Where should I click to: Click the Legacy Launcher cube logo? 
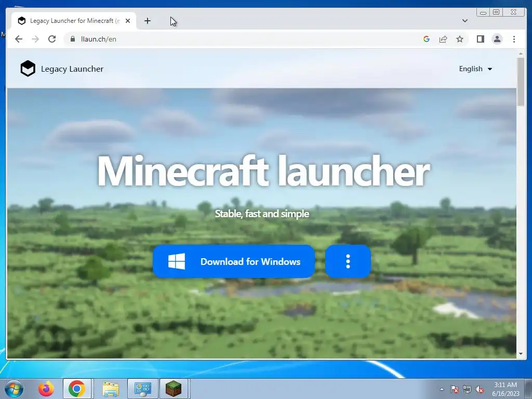(x=28, y=69)
